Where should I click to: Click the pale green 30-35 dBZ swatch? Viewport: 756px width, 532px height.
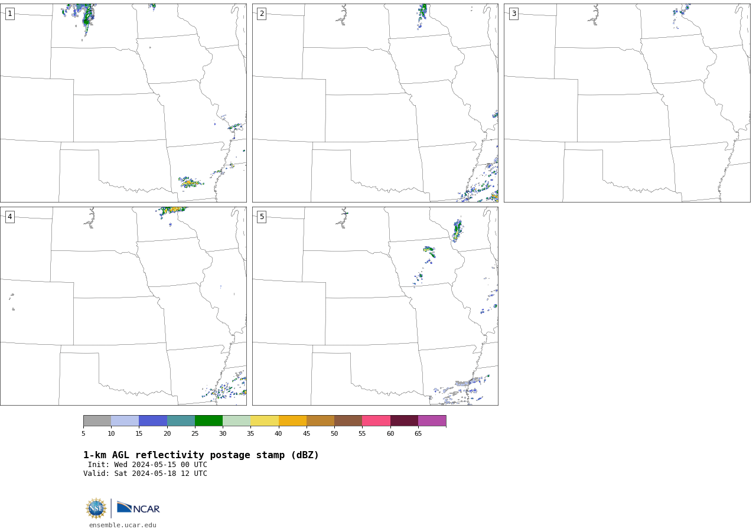coord(237,421)
